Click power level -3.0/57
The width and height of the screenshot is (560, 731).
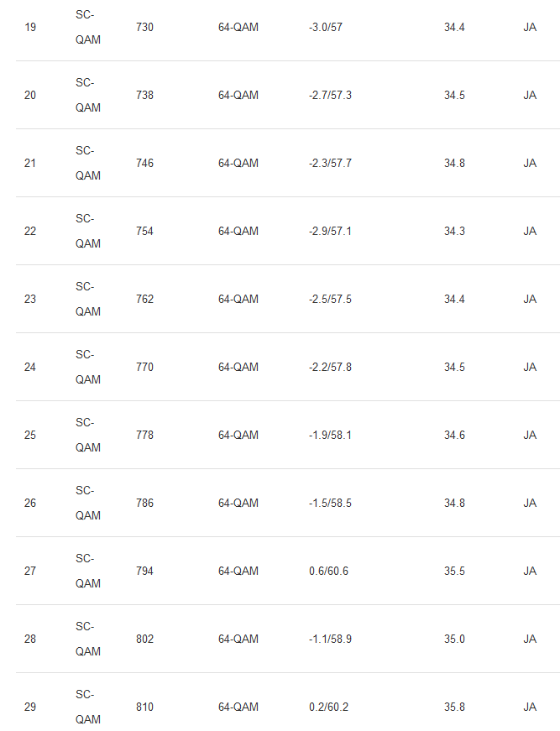point(326,27)
